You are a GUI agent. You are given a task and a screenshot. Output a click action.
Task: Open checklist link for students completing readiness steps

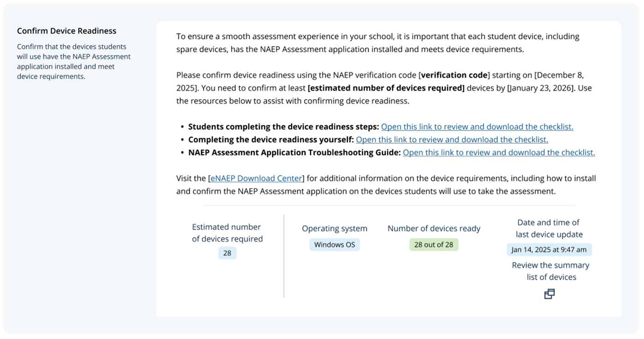477,127
